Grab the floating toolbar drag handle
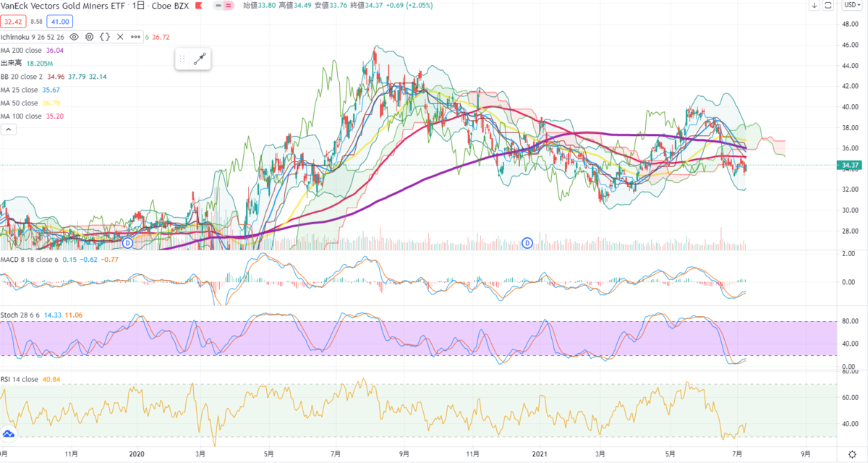This screenshot has height=463, width=868. coord(183,59)
